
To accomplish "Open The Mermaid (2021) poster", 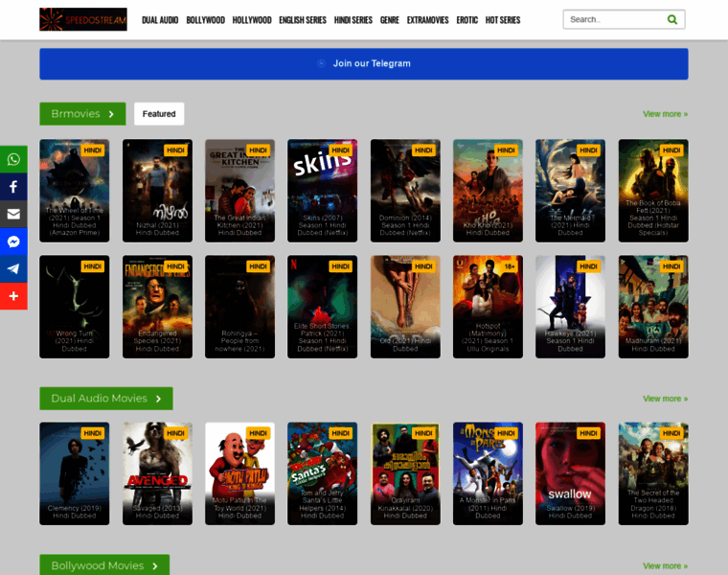I will tap(570, 191).
